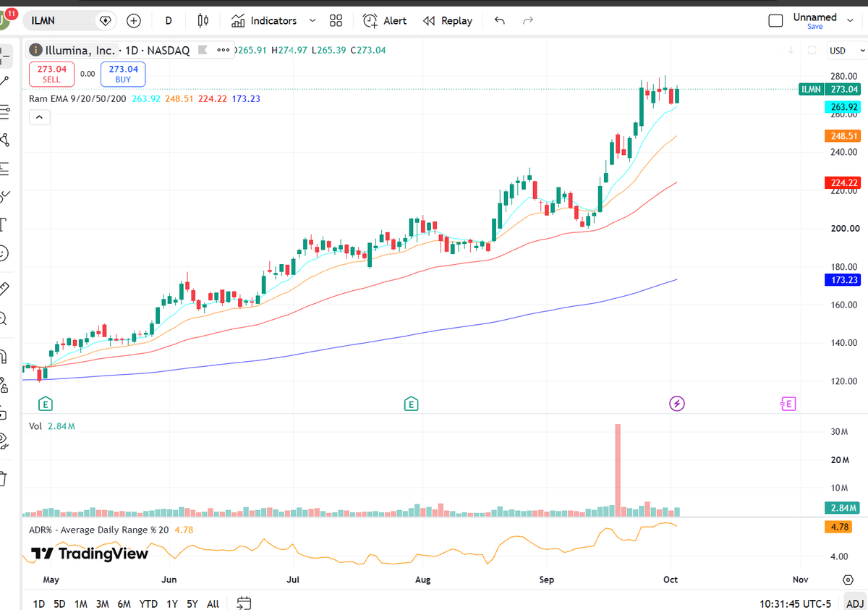Open the symbol info icon beside Illumina, Inc.

point(35,51)
